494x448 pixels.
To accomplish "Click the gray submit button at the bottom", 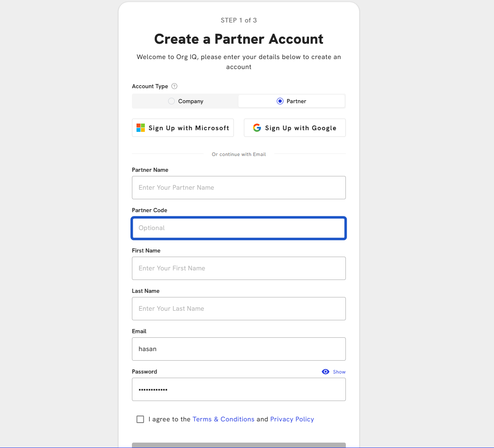I will pyautogui.click(x=238, y=445).
